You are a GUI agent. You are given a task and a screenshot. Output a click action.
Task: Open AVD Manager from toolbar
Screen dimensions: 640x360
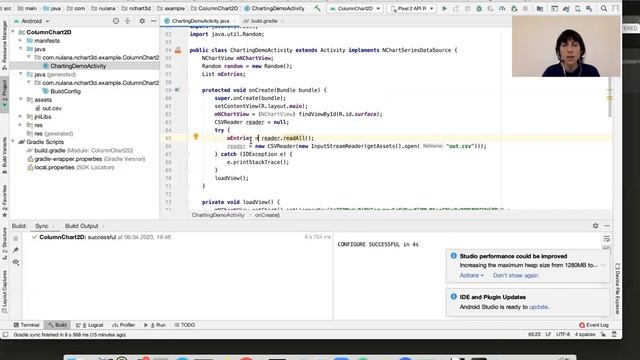pyautogui.click(x=578, y=8)
